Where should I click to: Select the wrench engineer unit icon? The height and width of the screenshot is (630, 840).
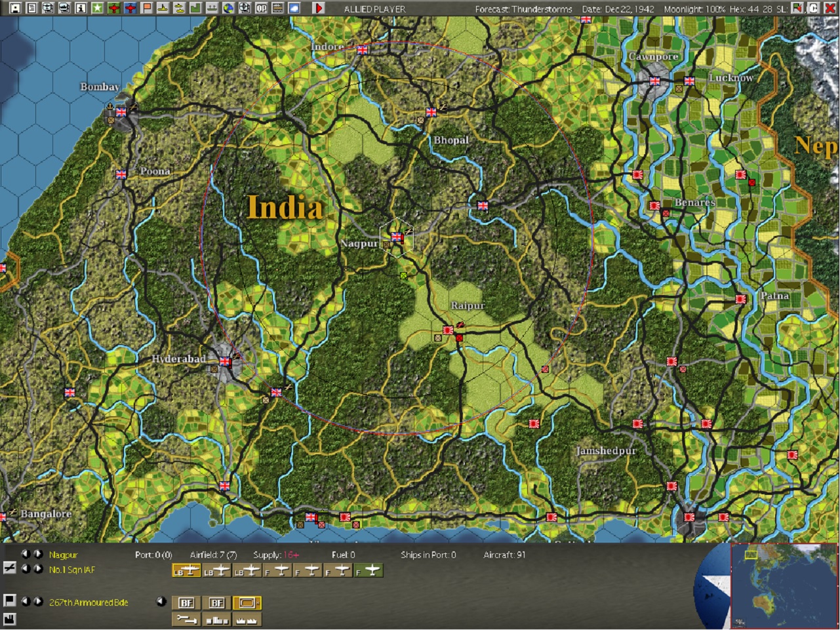click(x=186, y=618)
